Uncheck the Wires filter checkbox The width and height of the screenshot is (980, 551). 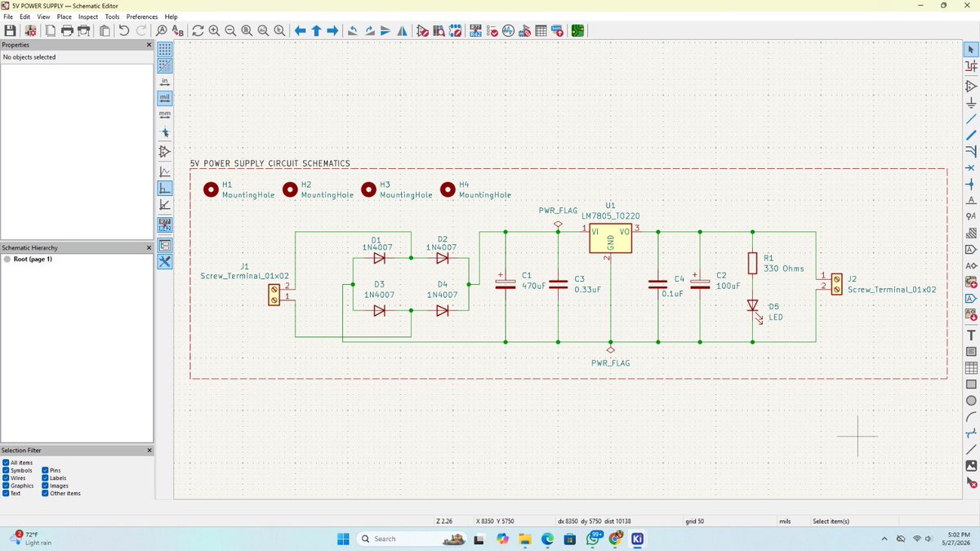tap(6, 478)
